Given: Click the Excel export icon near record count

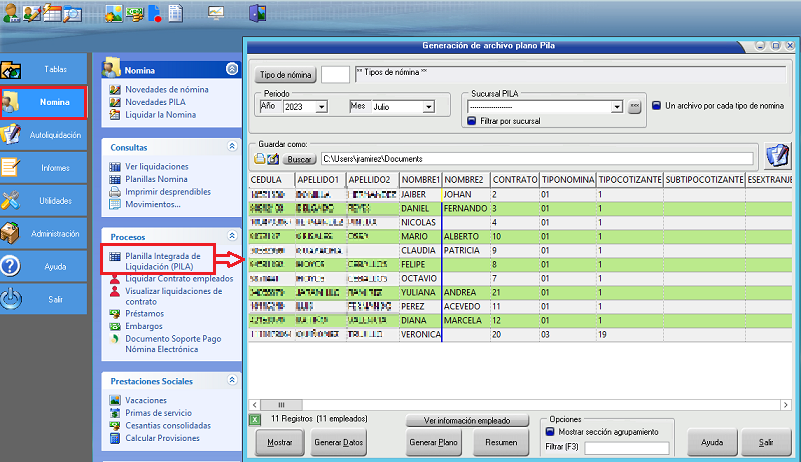Looking at the screenshot, I should [254, 420].
